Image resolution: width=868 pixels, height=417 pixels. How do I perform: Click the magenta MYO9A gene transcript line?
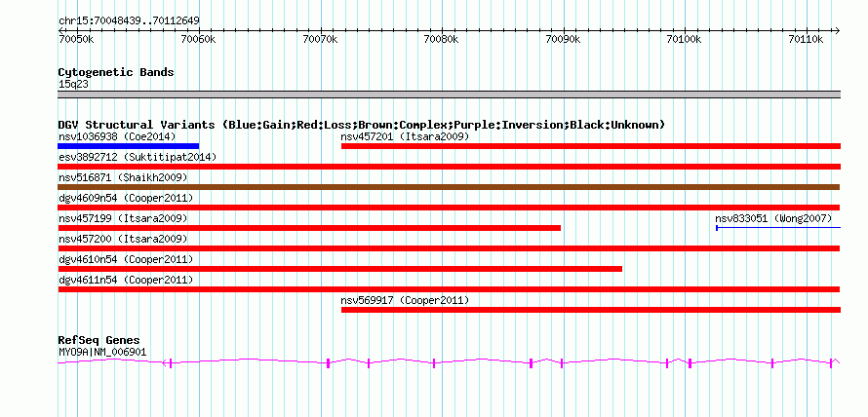point(449,362)
